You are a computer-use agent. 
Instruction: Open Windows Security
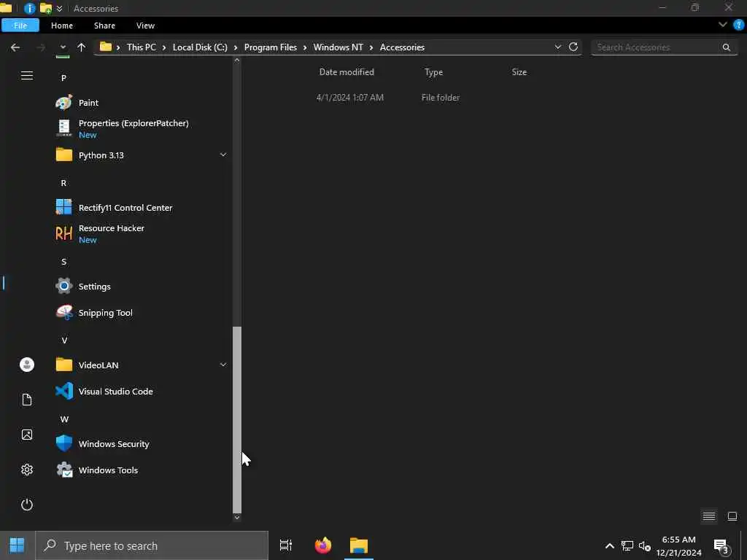[x=114, y=444]
